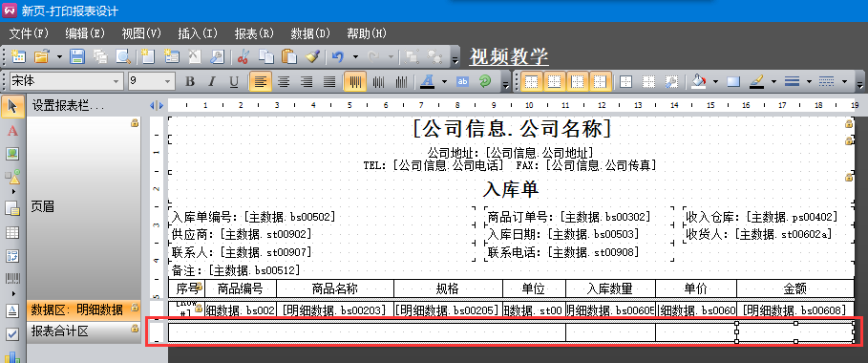Screen dimensions: 868x363
Task: Open print preview magnifier icon
Action: pos(122,56)
